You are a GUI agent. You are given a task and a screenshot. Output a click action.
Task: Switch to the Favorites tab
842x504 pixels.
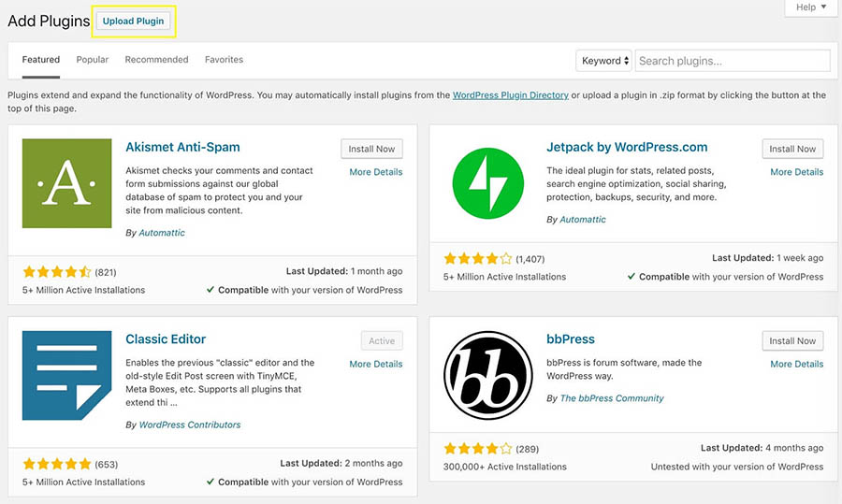(x=224, y=60)
